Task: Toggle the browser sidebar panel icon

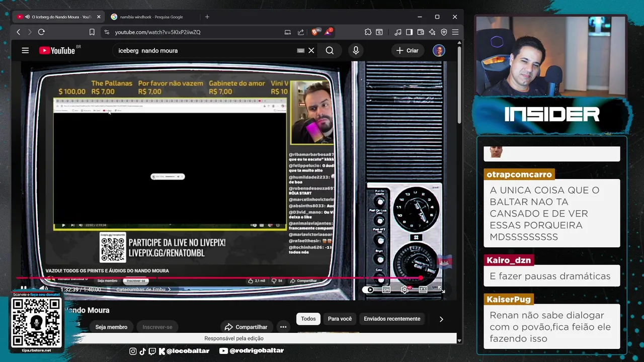Action: click(x=409, y=32)
